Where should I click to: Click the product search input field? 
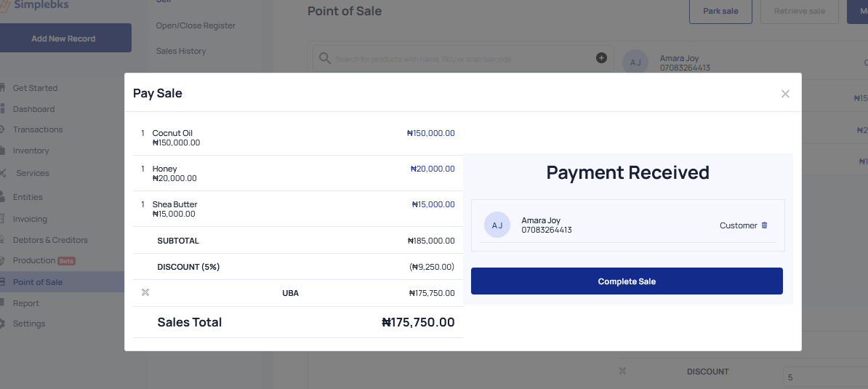pyautogui.click(x=464, y=59)
